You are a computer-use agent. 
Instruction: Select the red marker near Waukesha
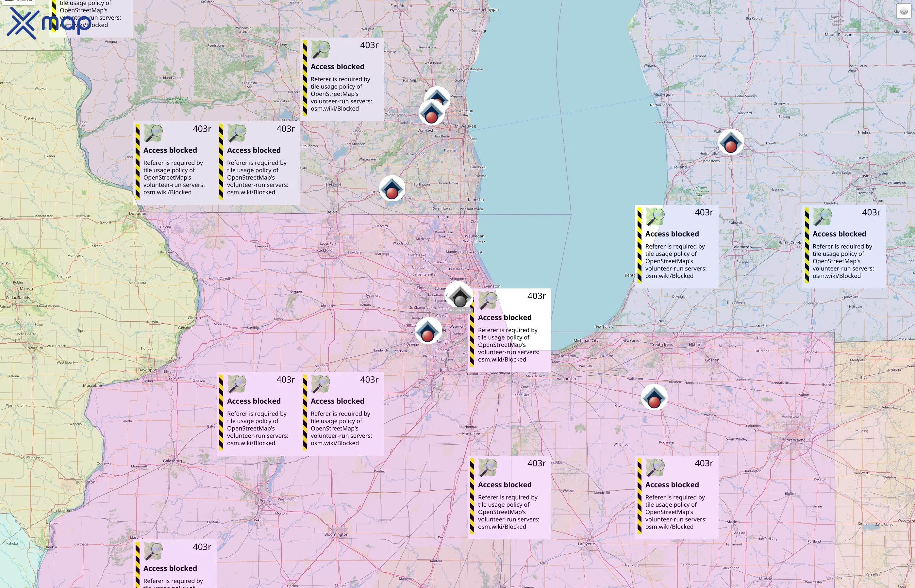431,113
